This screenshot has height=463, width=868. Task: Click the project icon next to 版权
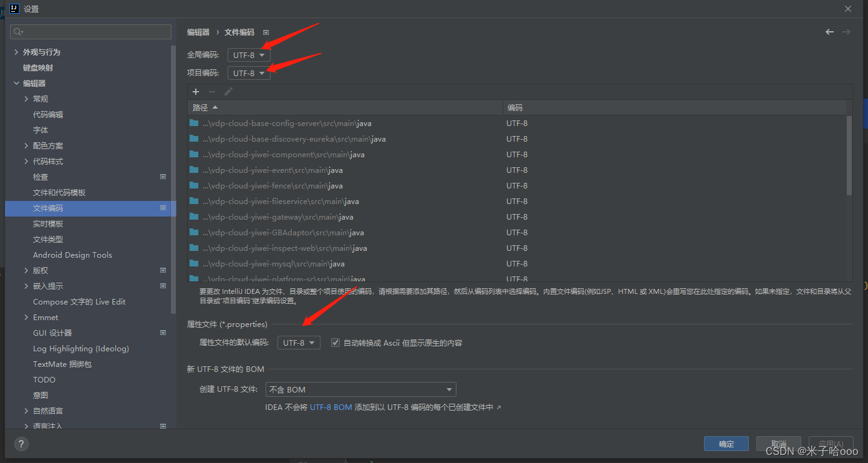click(x=163, y=270)
